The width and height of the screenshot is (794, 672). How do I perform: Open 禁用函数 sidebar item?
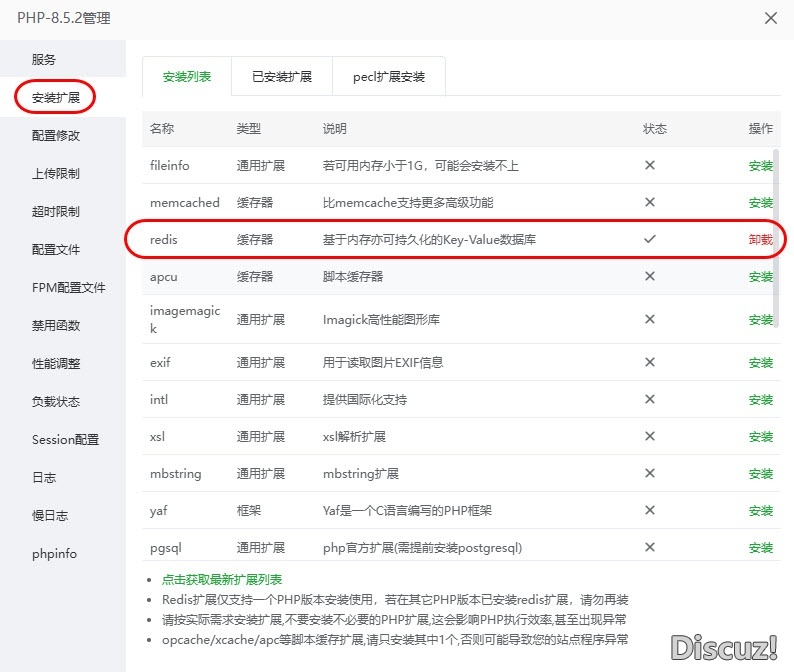coord(56,326)
